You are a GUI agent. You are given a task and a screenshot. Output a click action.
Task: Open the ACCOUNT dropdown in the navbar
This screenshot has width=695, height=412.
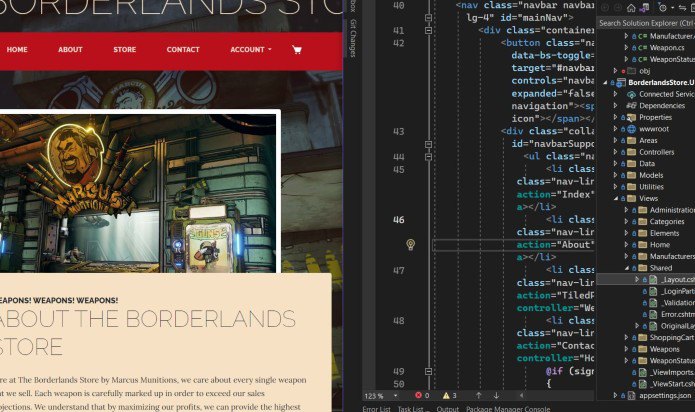pyautogui.click(x=250, y=50)
